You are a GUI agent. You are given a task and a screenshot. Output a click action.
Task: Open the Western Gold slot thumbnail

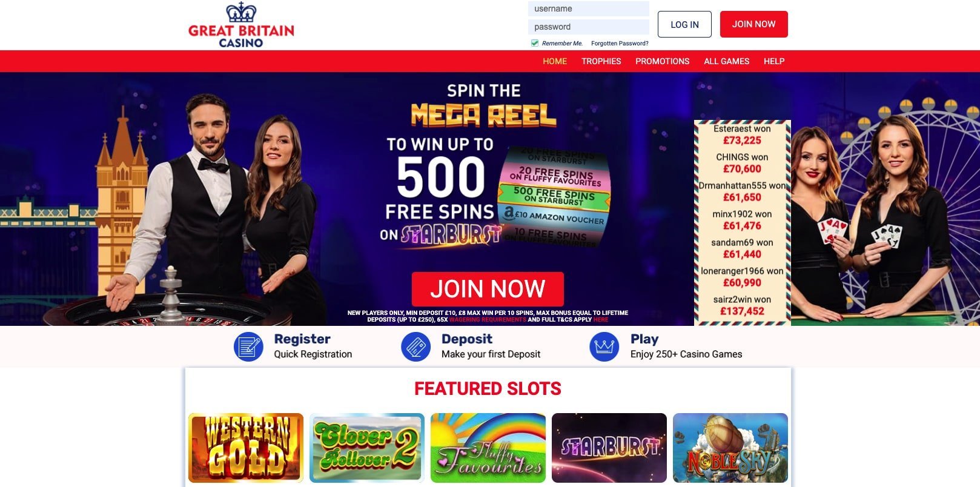point(246,448)
